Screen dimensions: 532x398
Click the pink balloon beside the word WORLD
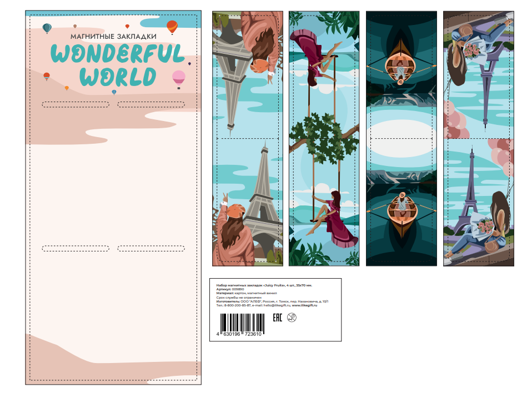[x=179, y=79]
